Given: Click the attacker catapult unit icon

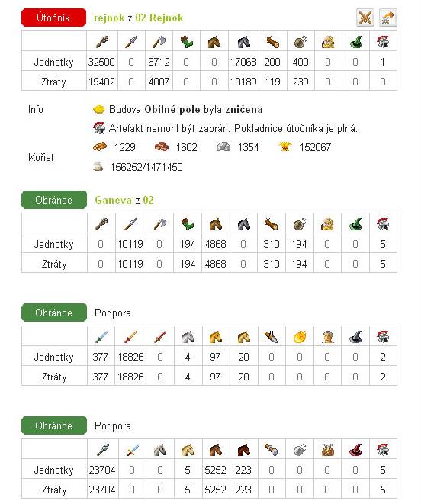Looking at the screenshot, I should 300,41.
